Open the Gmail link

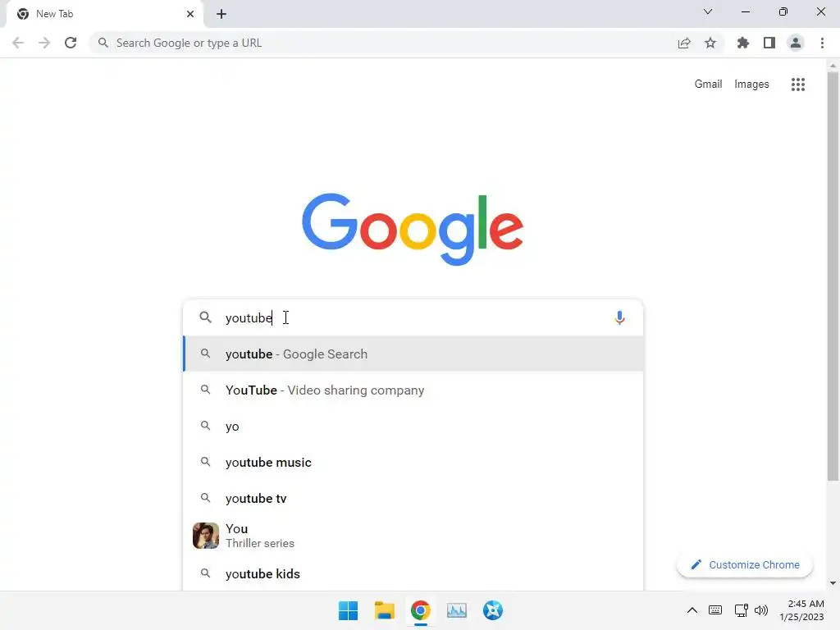point(708,84)
